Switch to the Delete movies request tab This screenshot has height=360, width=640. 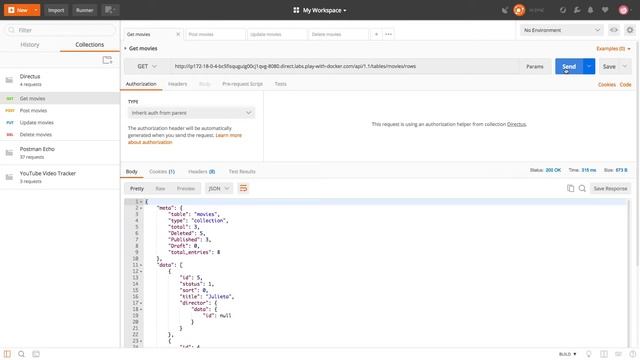338,34
